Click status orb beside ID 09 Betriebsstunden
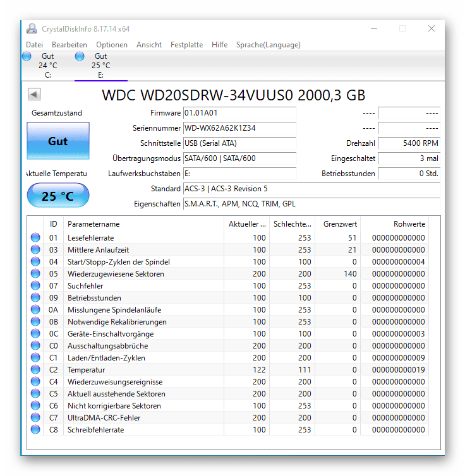Screen dimensions: 465x476 pos(35,297)
